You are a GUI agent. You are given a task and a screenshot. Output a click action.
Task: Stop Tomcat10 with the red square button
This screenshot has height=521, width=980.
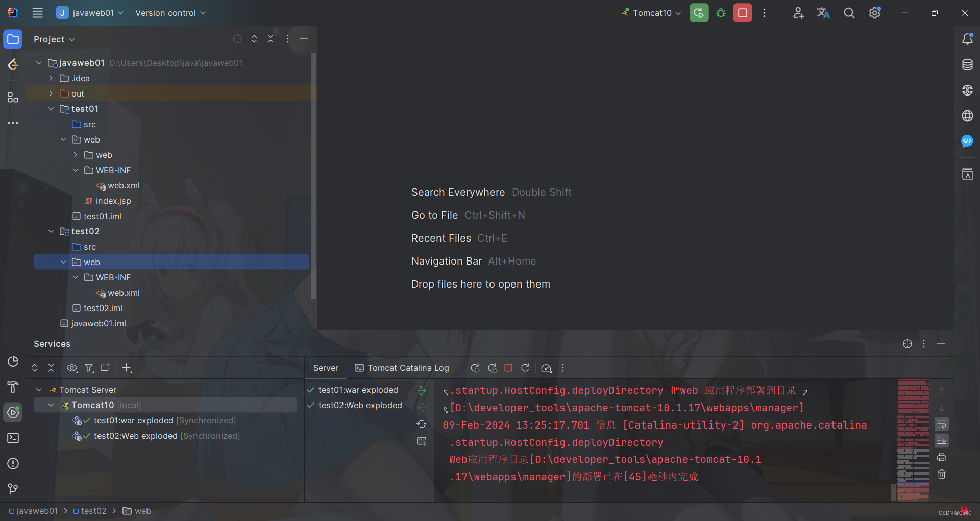[743, 13]
